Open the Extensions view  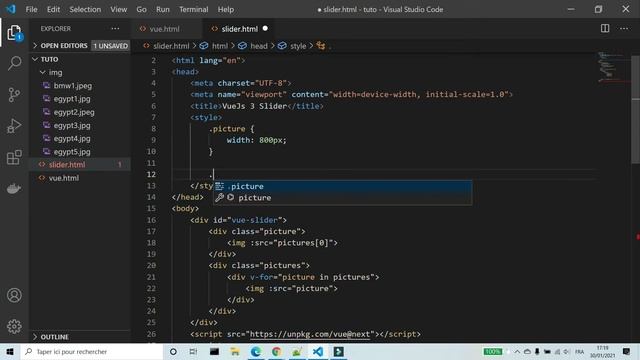coord(14,157)
